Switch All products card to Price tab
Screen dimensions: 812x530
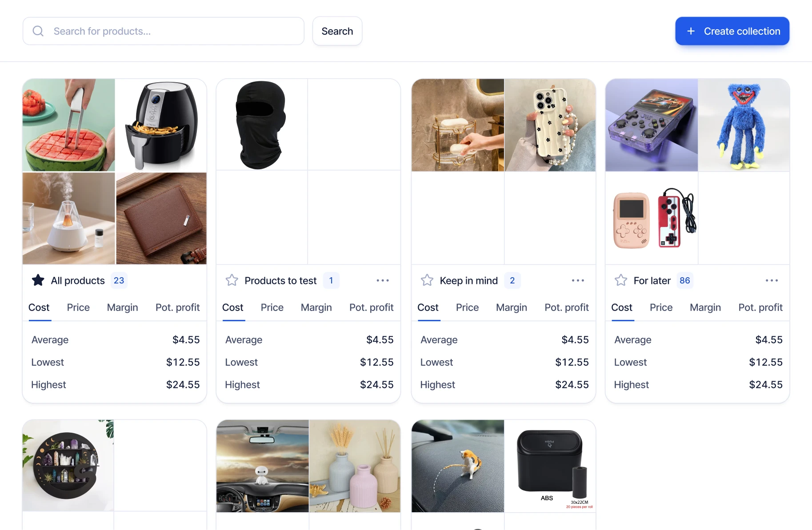point(78,307)
